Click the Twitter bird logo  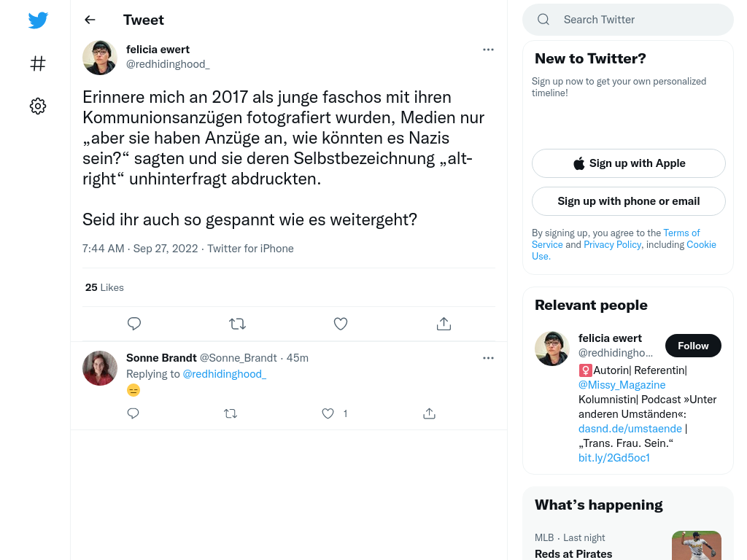coord(38,20)
